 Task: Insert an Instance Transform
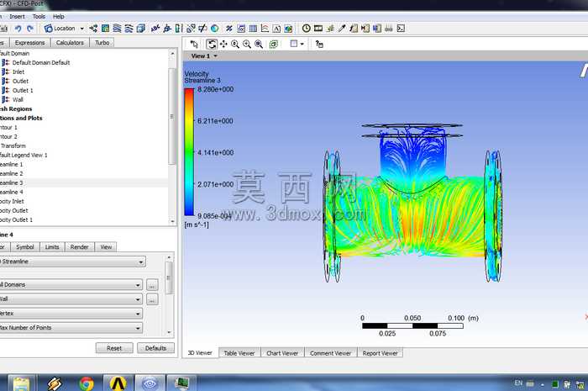point(191,29)
